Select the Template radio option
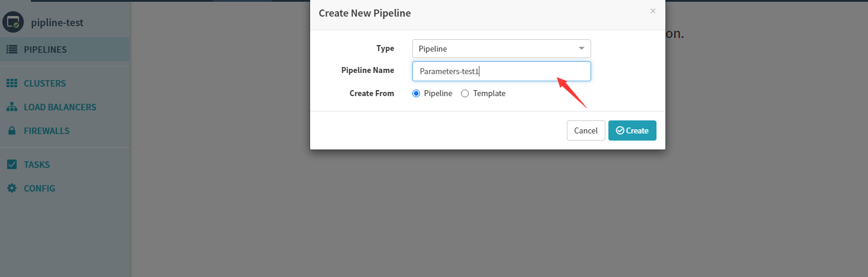Viewport: 868px width, 277px height. click(x=465, y=94)
